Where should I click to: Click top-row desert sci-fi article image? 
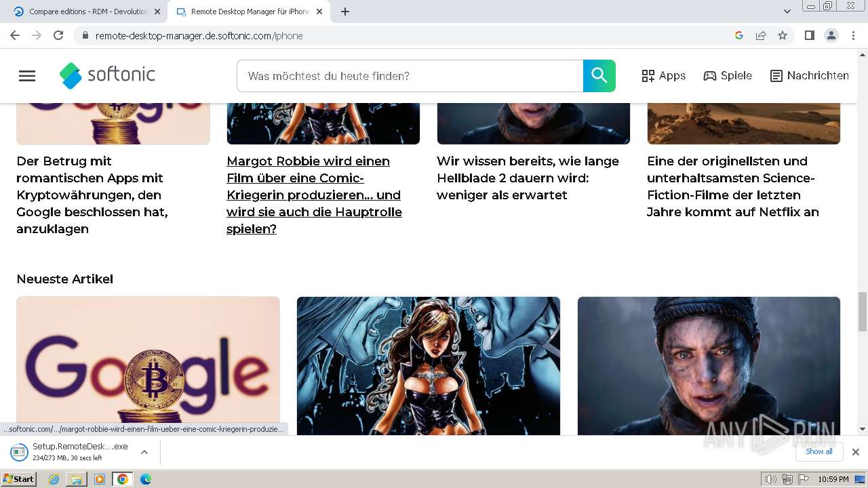coord(744,124)
